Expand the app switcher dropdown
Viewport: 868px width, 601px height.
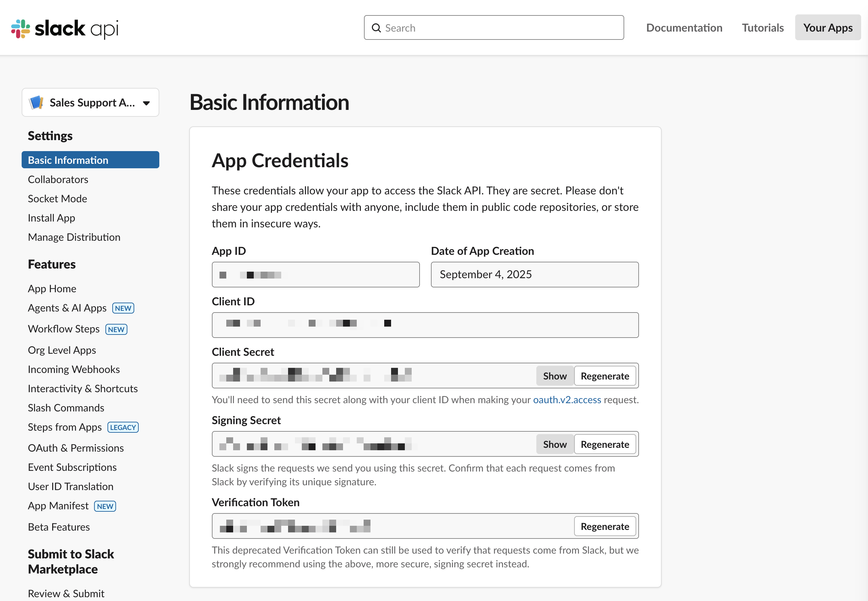pyautogui.click(x=146, y=102)
